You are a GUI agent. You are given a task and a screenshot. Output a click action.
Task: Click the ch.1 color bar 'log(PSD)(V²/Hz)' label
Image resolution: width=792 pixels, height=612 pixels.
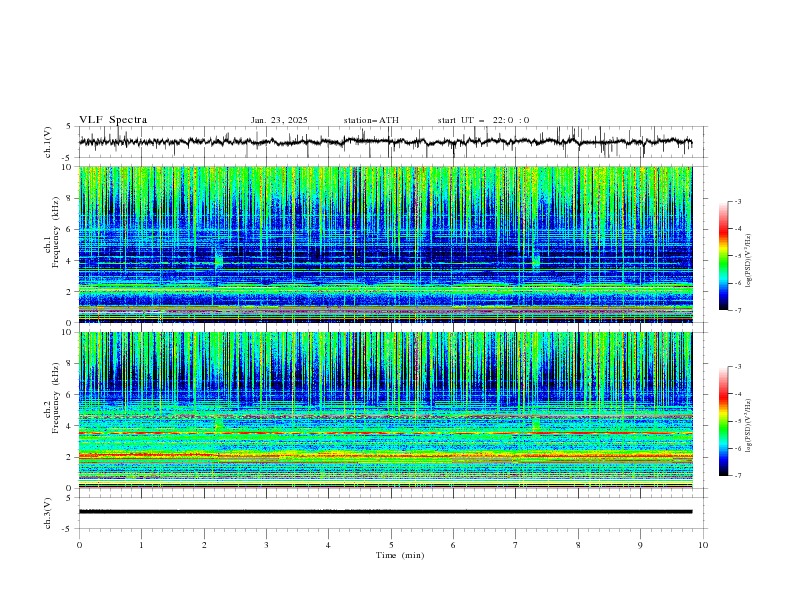click(x=749, y=261)
